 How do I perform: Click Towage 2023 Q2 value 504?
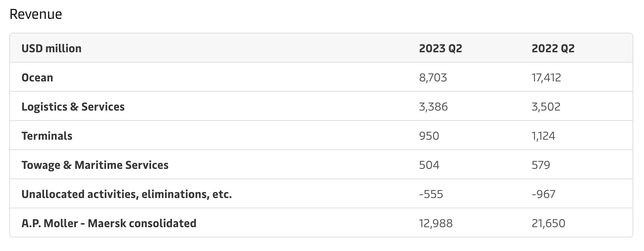pyautogui.click(x=429, y=165)
